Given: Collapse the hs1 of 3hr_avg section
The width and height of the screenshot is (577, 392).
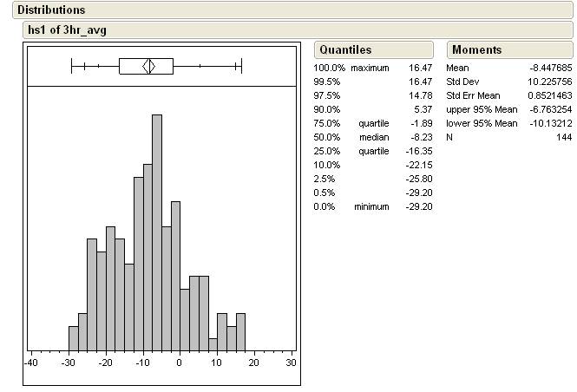Looking at the screenshot, I should coord(68,29).
